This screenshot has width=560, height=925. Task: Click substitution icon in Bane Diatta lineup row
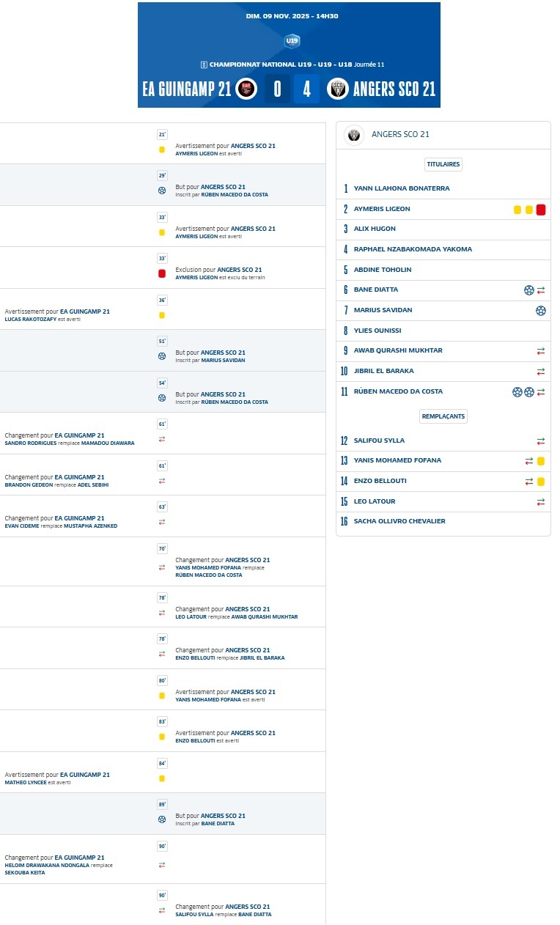click(541, 290)
